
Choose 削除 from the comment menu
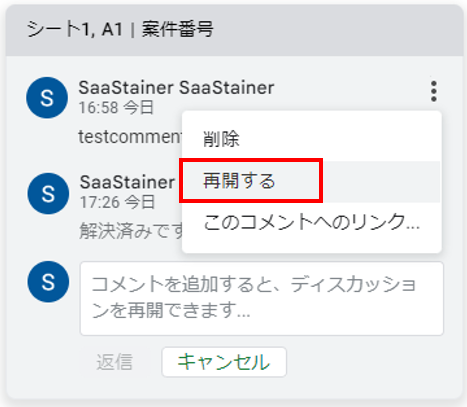(311, 139)
